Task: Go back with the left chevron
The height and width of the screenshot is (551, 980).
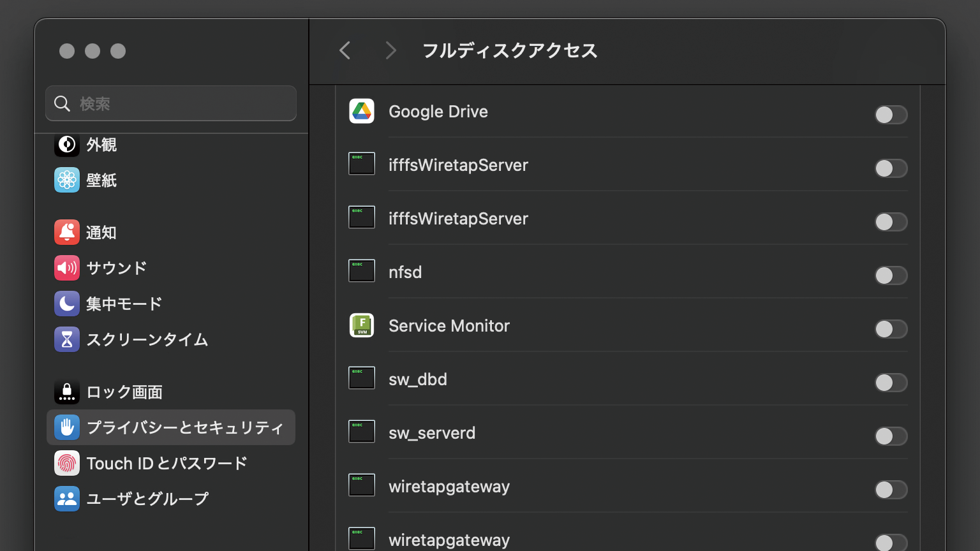Action: coord(345,50)
